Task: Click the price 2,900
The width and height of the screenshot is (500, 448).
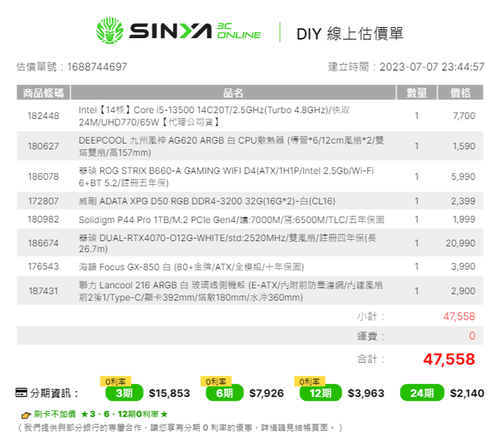Action: pos(463,291)
